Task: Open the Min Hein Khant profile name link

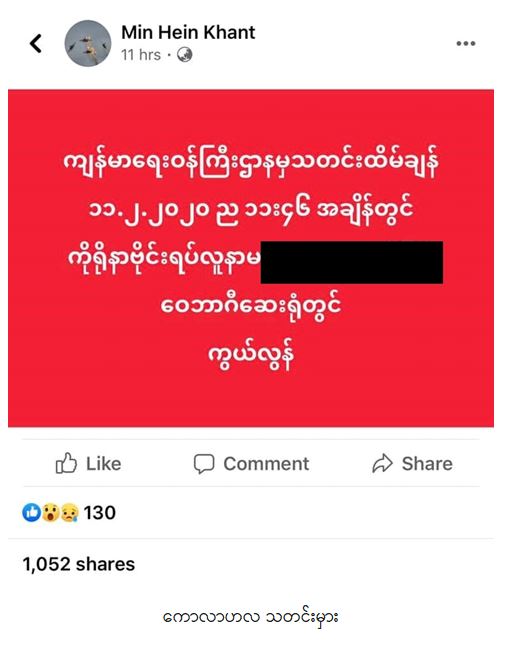Action: [x=188, y=32]
